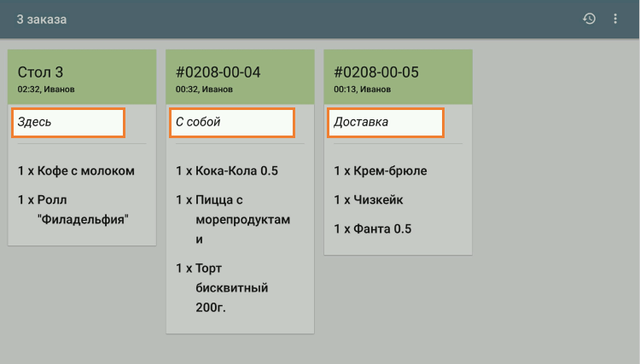640x364 pixels.
Task: Mark item "1 x Фанта 0.5"
Action: point(373,228)
